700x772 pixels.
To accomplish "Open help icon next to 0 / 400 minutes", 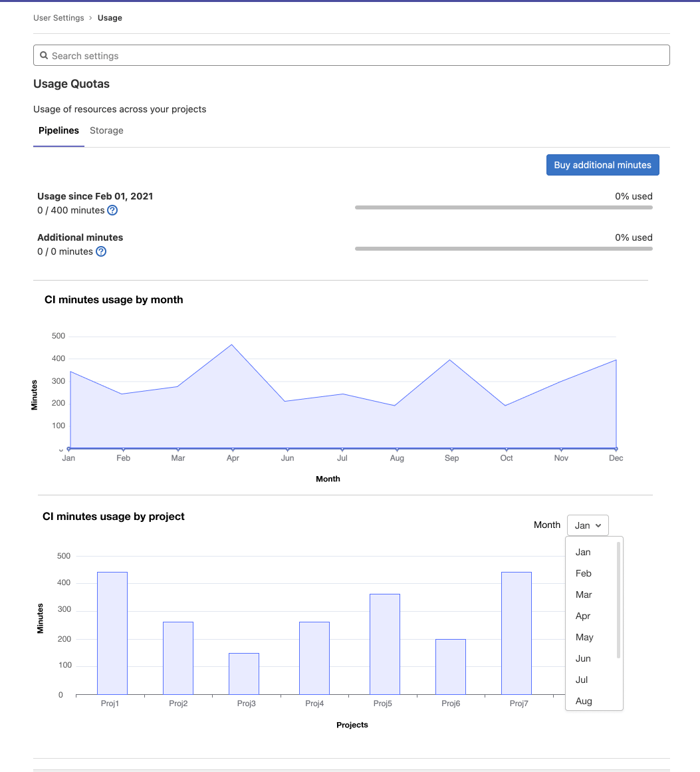I will (x=112, y=210).
